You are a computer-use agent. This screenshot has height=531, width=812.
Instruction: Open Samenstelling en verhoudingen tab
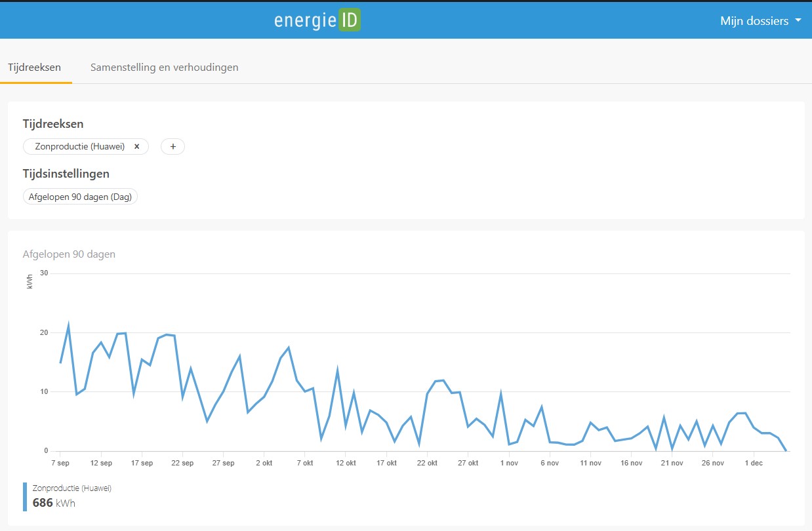click(164, 67)
